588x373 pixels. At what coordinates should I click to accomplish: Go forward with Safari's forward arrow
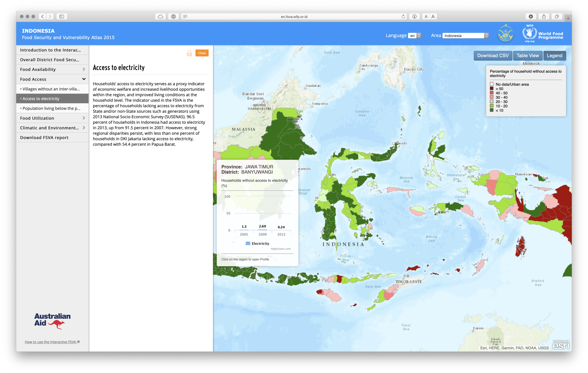pyautogui.click(x=50, y=16)
